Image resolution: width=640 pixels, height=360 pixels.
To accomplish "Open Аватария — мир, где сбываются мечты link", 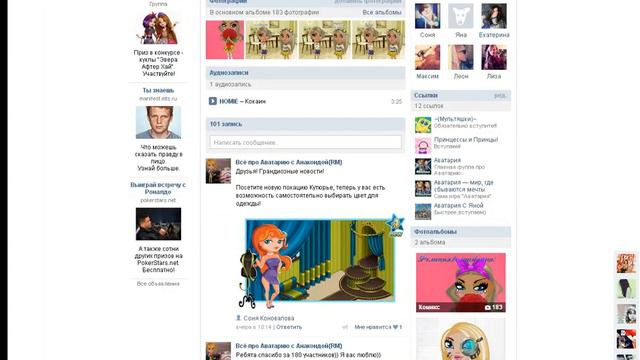I will (x=463, y=186).
